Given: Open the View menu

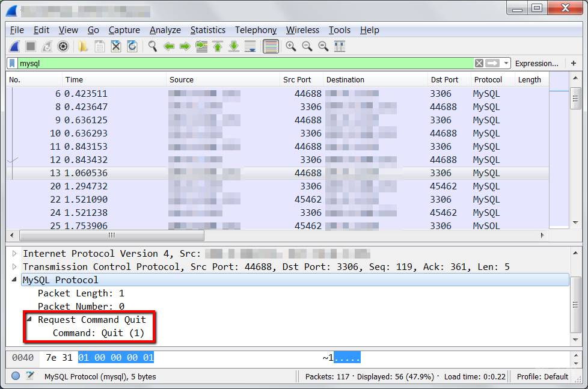Looking at the screenshot, I should (69, 30).
